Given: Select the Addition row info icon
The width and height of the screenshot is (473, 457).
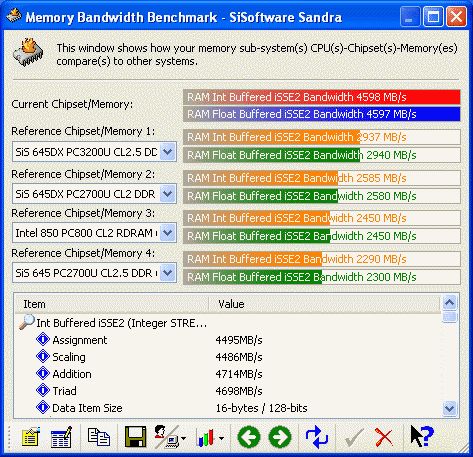Looking at the screenshot, I should [x=43, y=374].
